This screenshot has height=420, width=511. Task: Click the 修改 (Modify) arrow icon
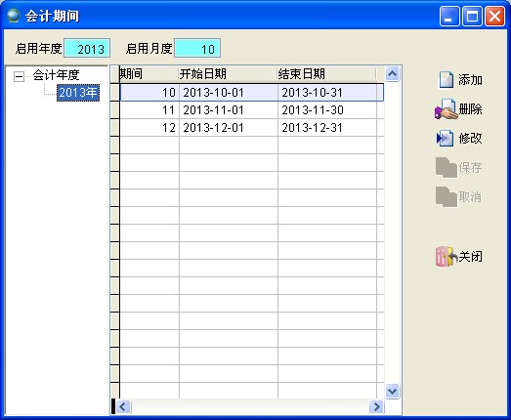pos(445,139)
